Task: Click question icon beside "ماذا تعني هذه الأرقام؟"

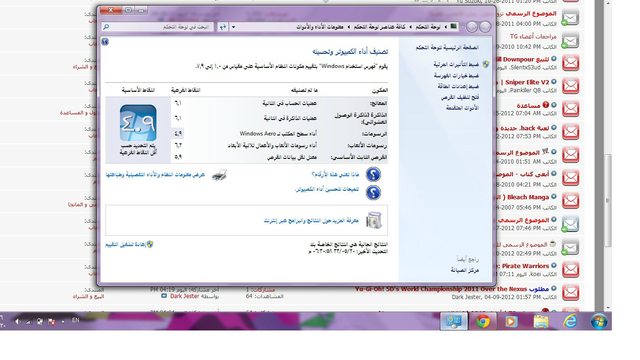Action: point(373,175)
